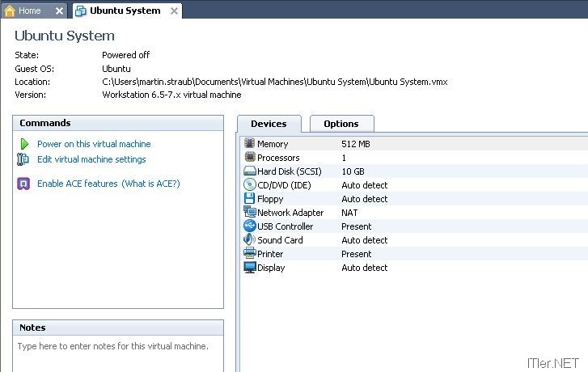
Task: Click the Memory chip icon
Action: pos(249,143)
